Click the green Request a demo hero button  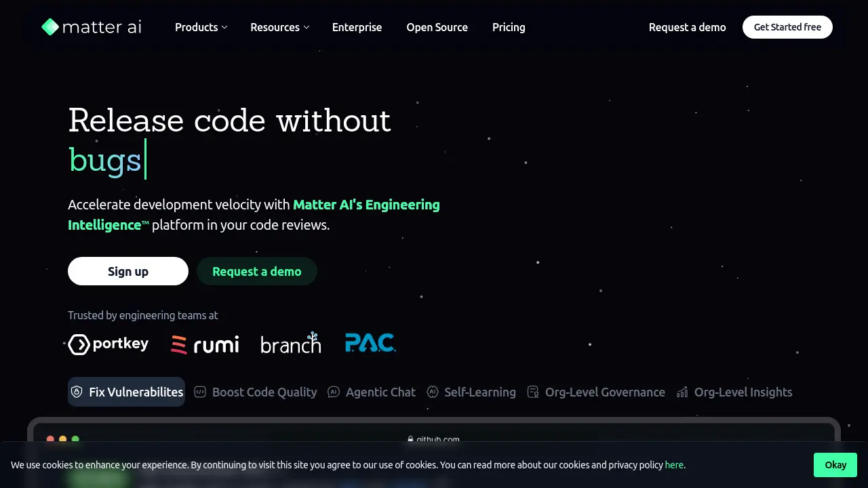click(256, 271)
